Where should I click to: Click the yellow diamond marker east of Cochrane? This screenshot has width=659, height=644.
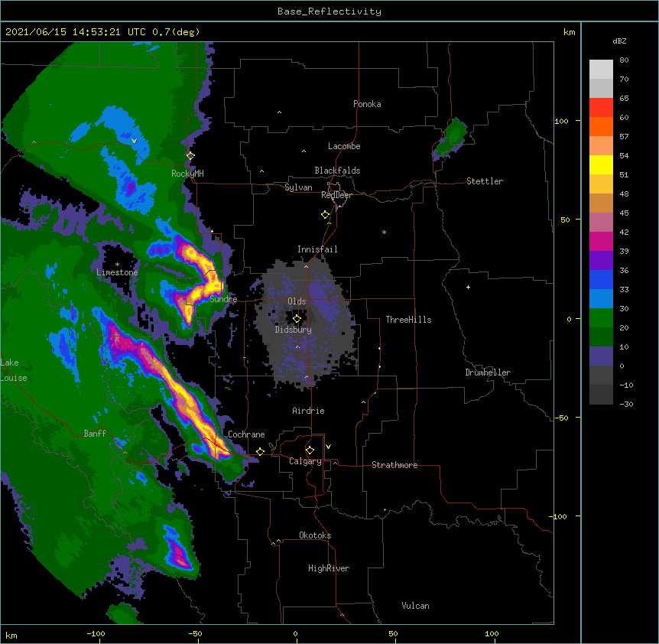(x=260, y=452)
